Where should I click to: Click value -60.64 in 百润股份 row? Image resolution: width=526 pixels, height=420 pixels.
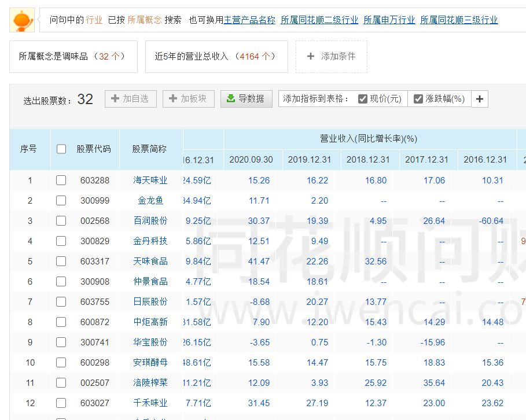pos(491,221)
